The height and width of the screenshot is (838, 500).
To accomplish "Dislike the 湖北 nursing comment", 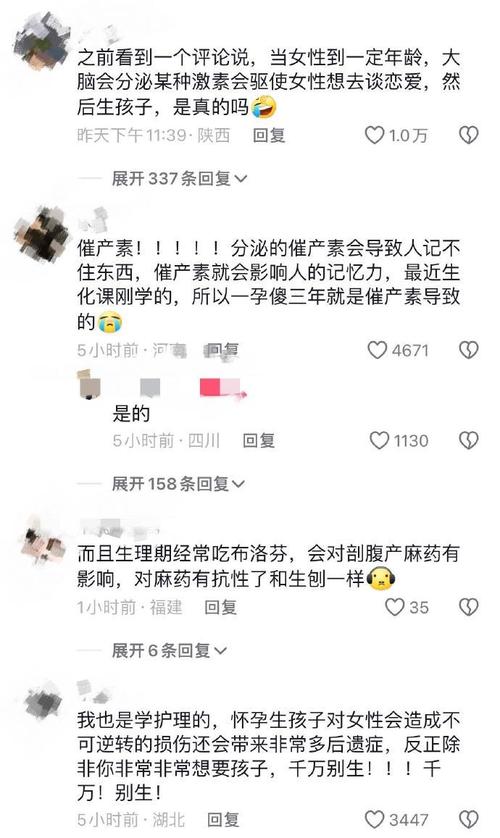I will pos(468,819).
